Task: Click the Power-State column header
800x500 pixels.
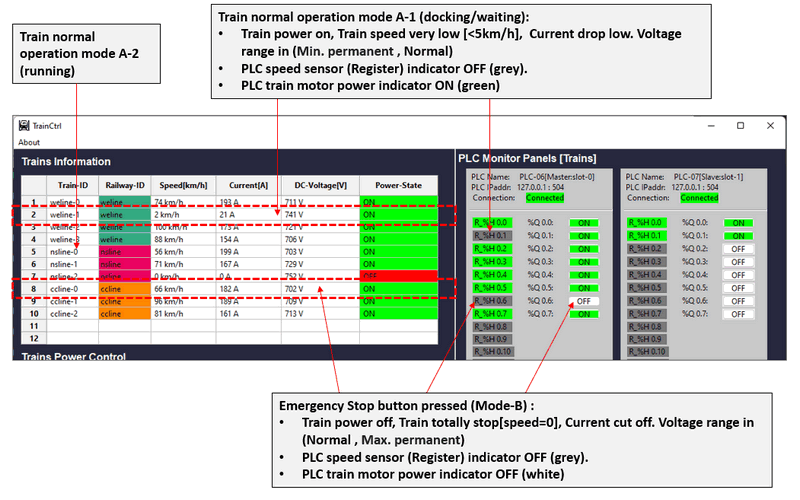Action: pyautogui.click(x=398, y=186)
